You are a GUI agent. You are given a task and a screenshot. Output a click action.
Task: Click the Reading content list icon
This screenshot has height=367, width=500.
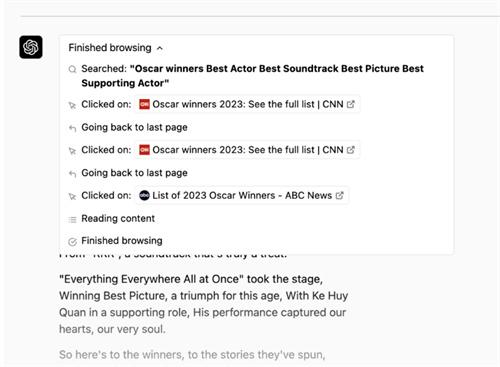click(72, 219)
